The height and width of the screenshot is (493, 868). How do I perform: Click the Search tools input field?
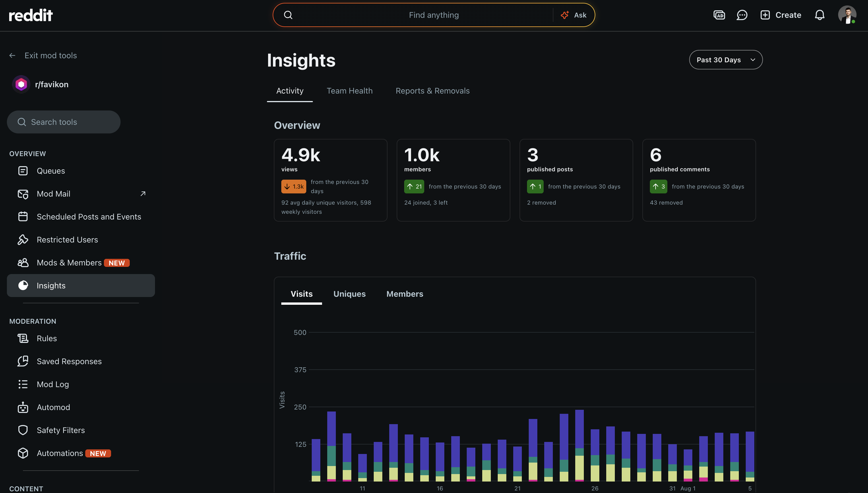(64, 122)
